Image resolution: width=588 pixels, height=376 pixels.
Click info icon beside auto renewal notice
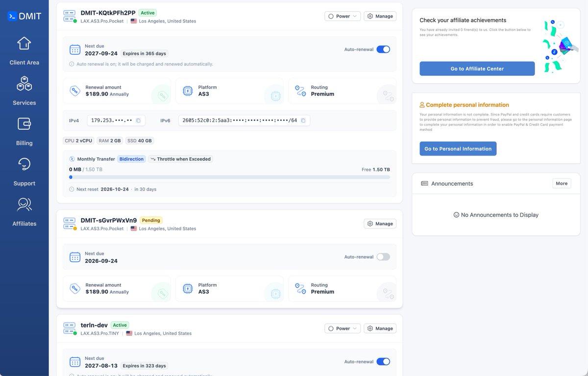point(72,64)
